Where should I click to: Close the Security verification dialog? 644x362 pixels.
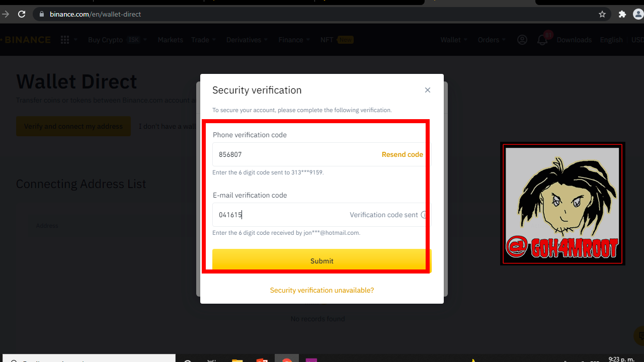click(428, 90)
